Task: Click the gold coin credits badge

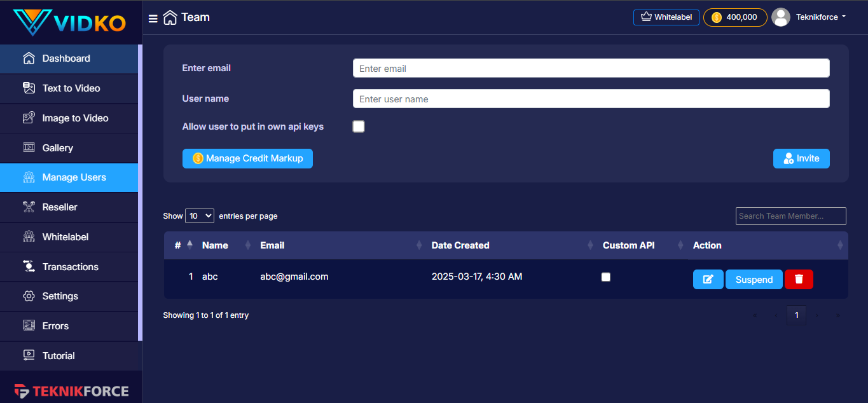Action: (x=734, y=17)
